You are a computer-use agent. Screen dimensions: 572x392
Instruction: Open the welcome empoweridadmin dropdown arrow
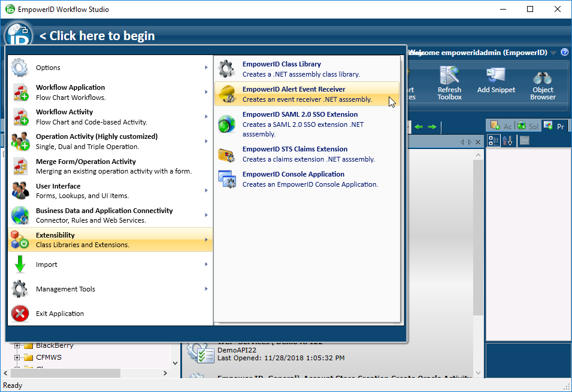pyautogui.click(x=553, y=53)
